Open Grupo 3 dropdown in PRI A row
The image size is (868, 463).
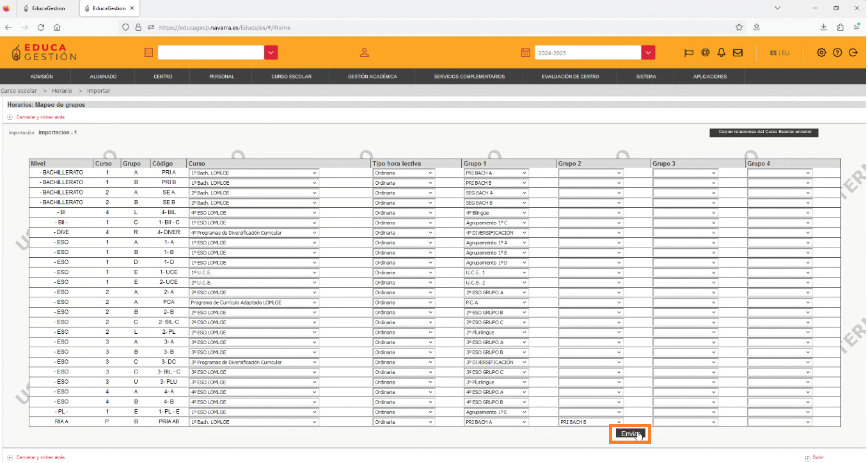(x=685, y=173)
